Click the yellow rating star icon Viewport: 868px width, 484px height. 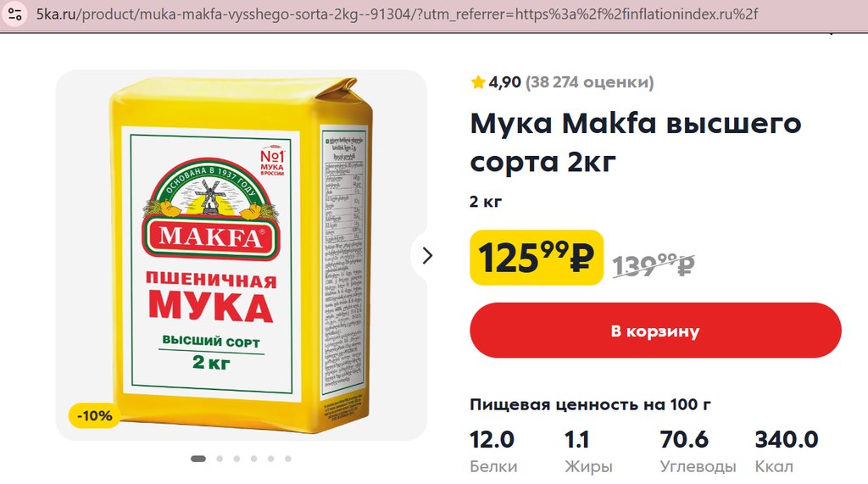(x=478, y=82)
